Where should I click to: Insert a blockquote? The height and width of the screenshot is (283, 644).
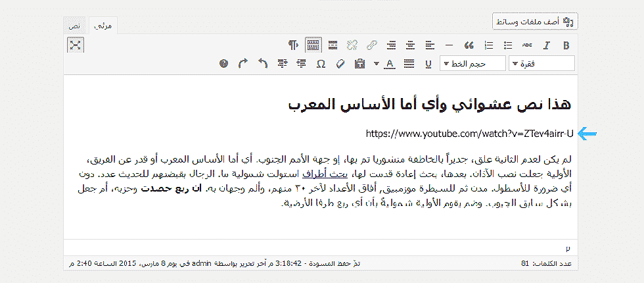pyautogui.click(x=469, y=45)
